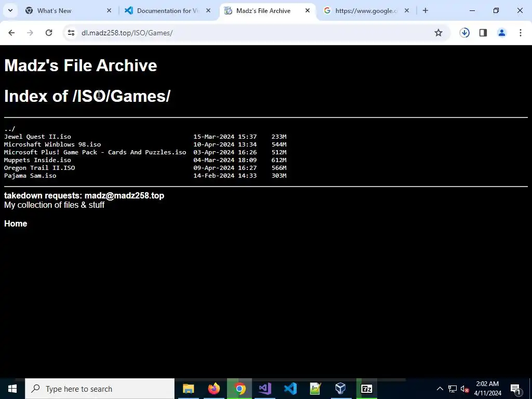532x399 pixels.
Task: Open VirtualBox from the taskbar
Action: point(341,389)
